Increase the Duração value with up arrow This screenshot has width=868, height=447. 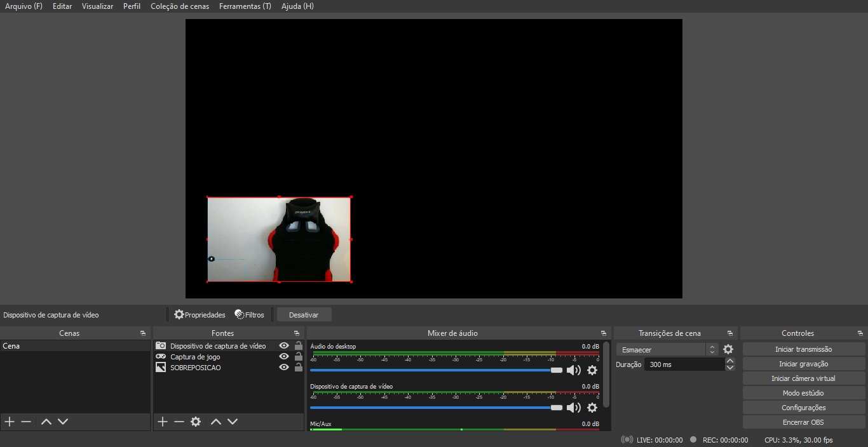(x=730, y=361)
